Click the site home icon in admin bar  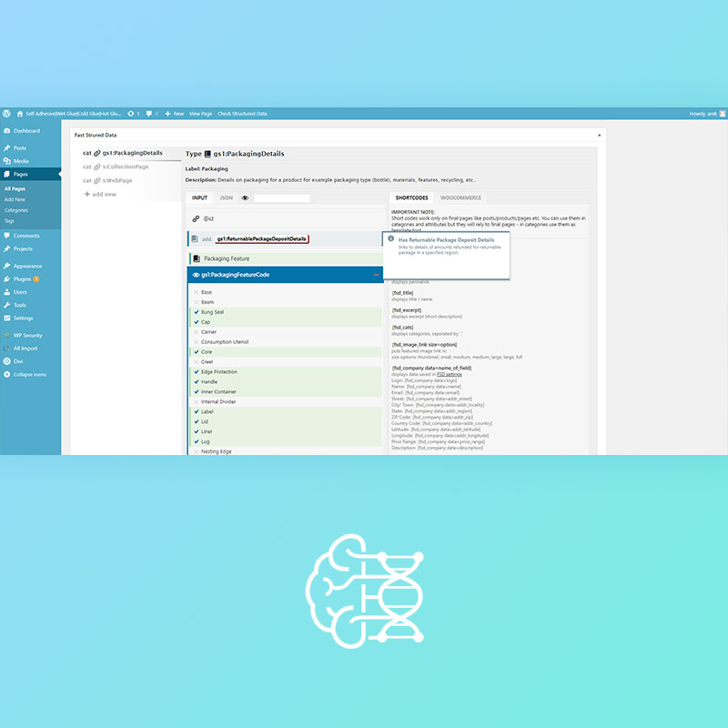tap(20, 113)
